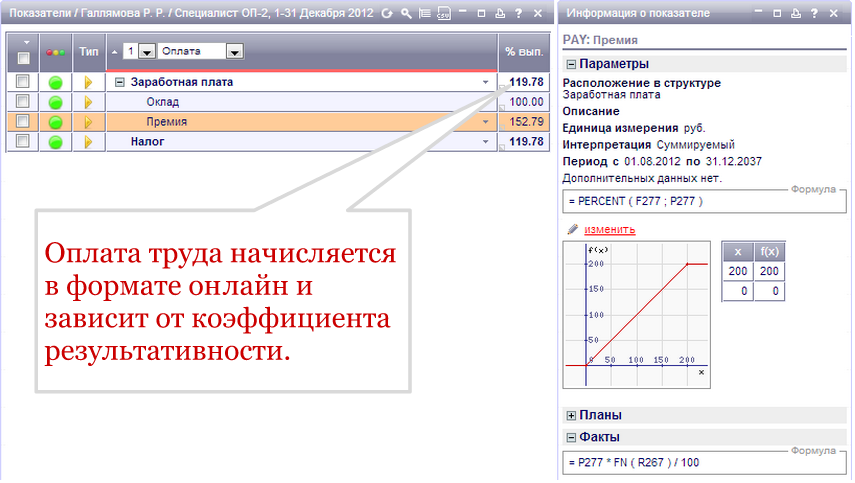Open the Оплата dropdown in header
Viewport: 855px width, 483px height.
click(x=234, y=52)
